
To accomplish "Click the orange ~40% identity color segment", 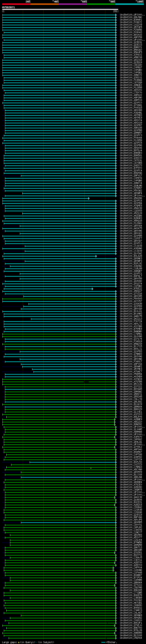I will point(45,4).
